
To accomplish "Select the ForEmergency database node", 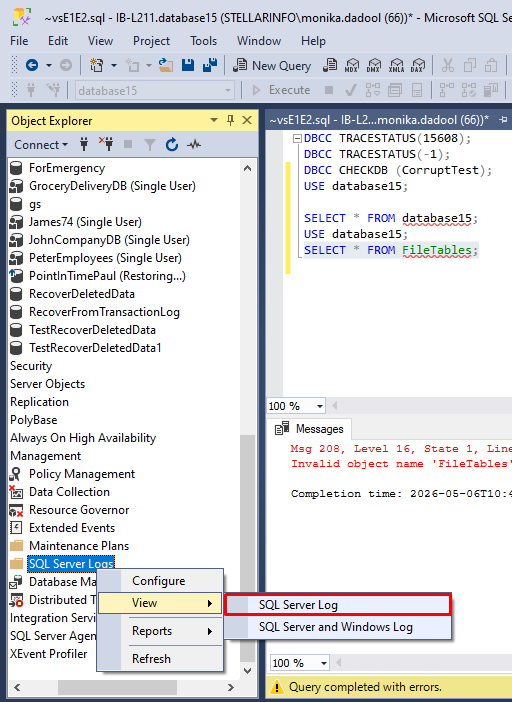I will (x=67, y=168).
